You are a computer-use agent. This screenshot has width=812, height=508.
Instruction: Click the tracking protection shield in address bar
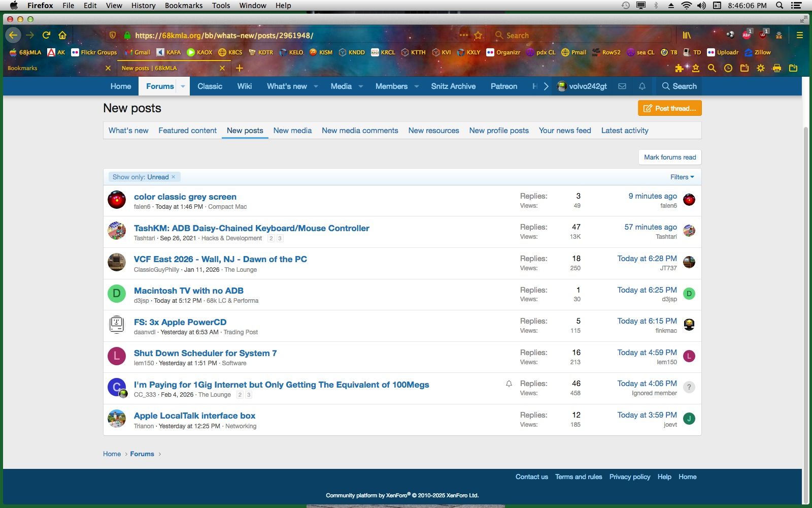click(112, 35)
